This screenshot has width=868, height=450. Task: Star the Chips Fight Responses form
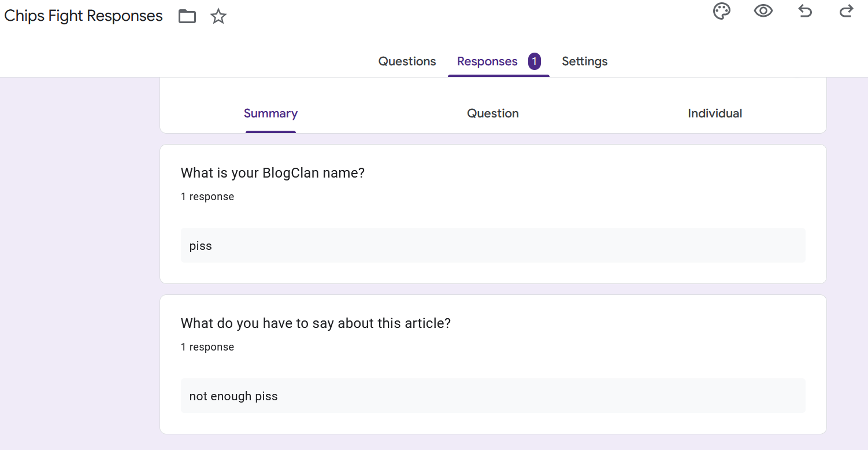(218, 16)
